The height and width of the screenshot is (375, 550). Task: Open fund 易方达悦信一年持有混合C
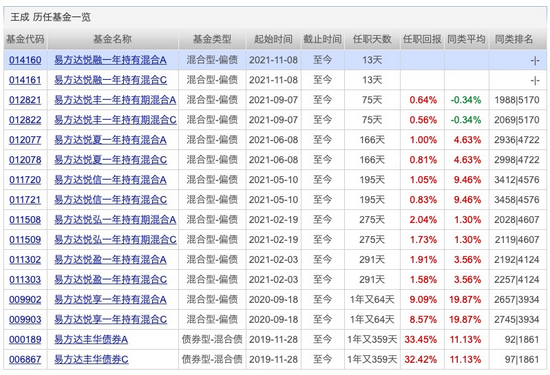(110, 200)
